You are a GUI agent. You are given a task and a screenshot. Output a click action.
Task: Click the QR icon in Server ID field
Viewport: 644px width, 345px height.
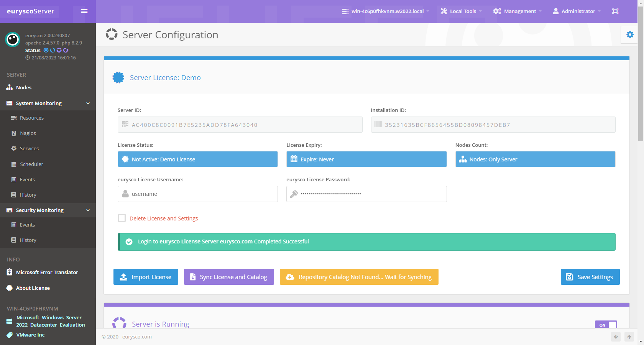[125, 125]
